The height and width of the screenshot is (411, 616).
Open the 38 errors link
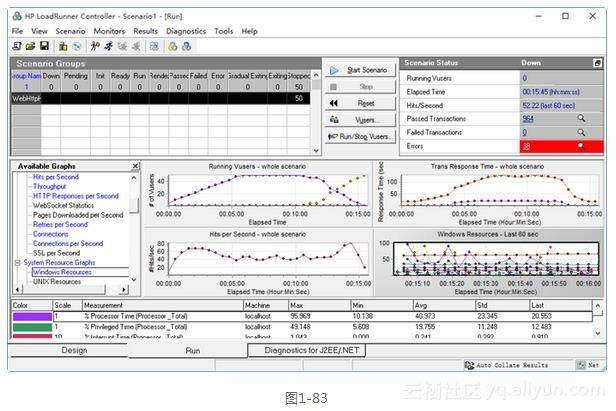[526, 146]
